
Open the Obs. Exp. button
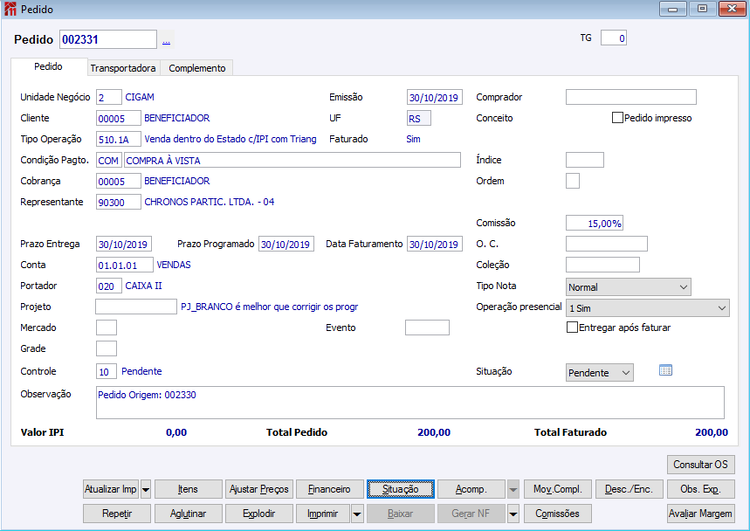[x=700, y=489]
